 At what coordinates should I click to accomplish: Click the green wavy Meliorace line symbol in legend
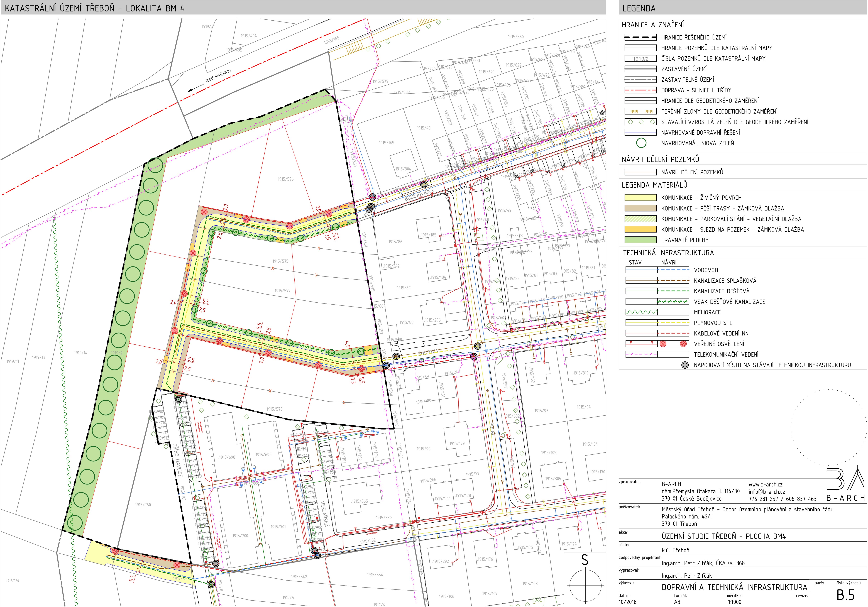641,312
